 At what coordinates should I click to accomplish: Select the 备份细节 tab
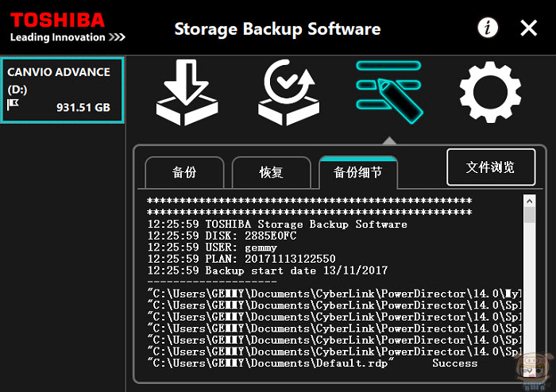coord(358,172)
